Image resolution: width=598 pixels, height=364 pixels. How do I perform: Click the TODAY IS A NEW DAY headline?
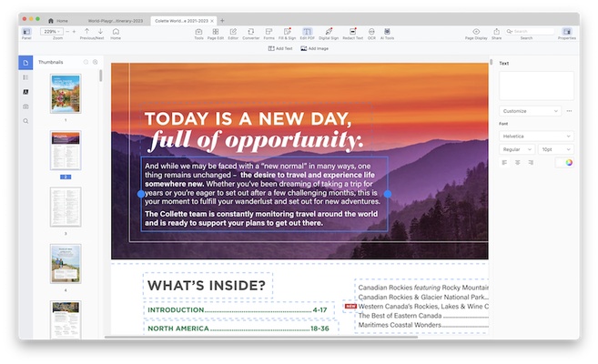[248, 118]
